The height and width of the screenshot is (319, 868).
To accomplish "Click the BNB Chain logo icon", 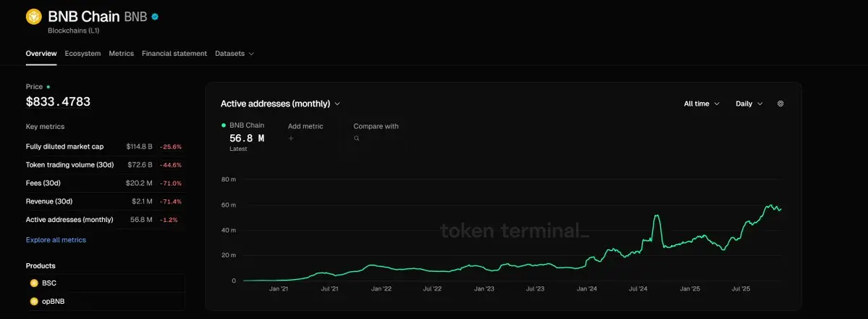I will pos(34,17).
